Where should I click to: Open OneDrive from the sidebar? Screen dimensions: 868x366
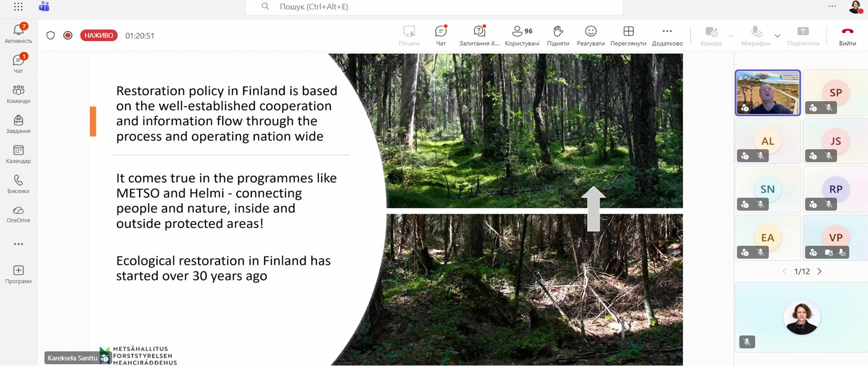(x=19, y=214)
